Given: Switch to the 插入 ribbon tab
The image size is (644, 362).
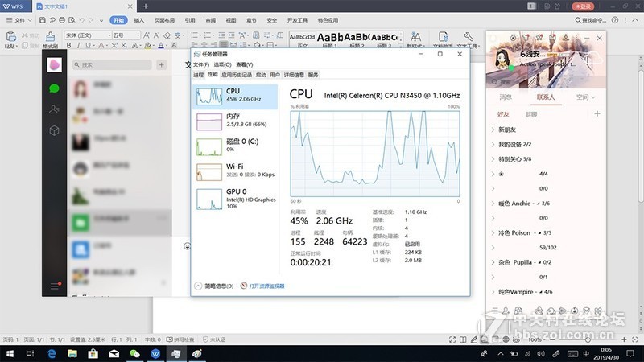Looking at the screenshot, I should tap(140, 19).
